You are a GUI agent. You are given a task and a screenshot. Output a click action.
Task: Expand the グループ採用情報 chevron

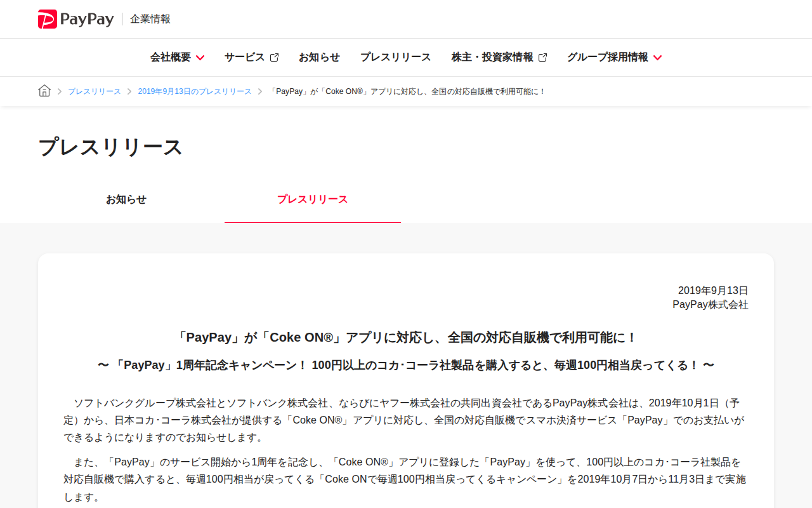tap(657, 58)
